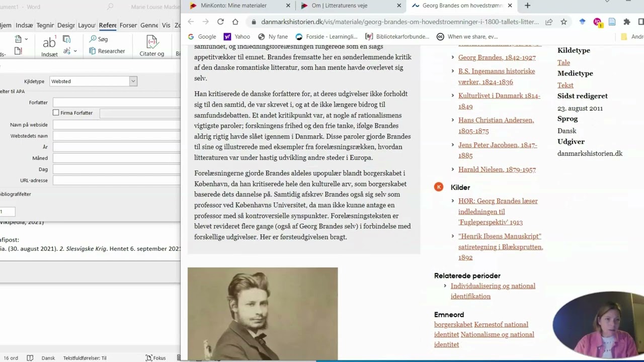Reload the page in Chrome

(220, 22)
